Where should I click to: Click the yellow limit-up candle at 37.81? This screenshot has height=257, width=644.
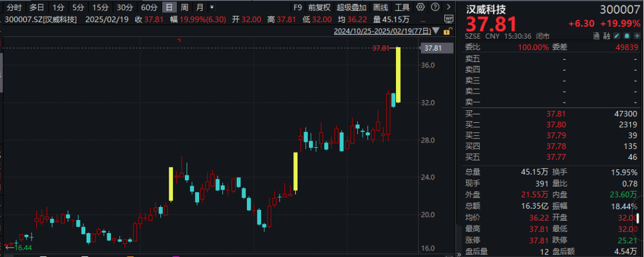pyautogui.click(x=398, y=75)
